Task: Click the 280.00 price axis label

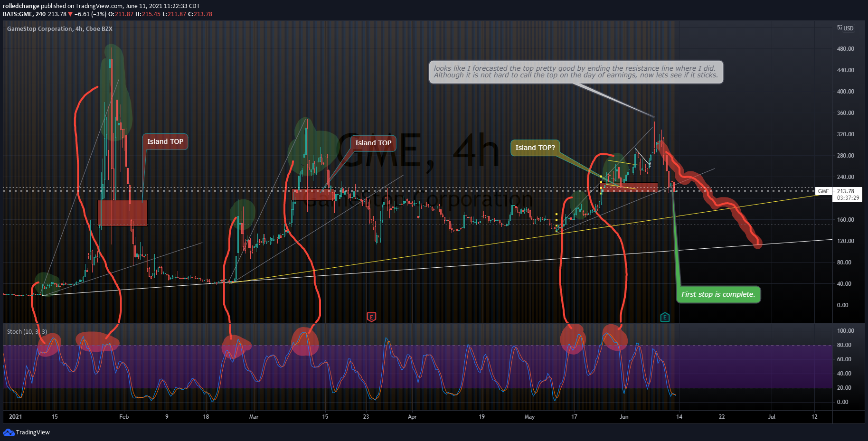Action: click(x=845, y=156)
